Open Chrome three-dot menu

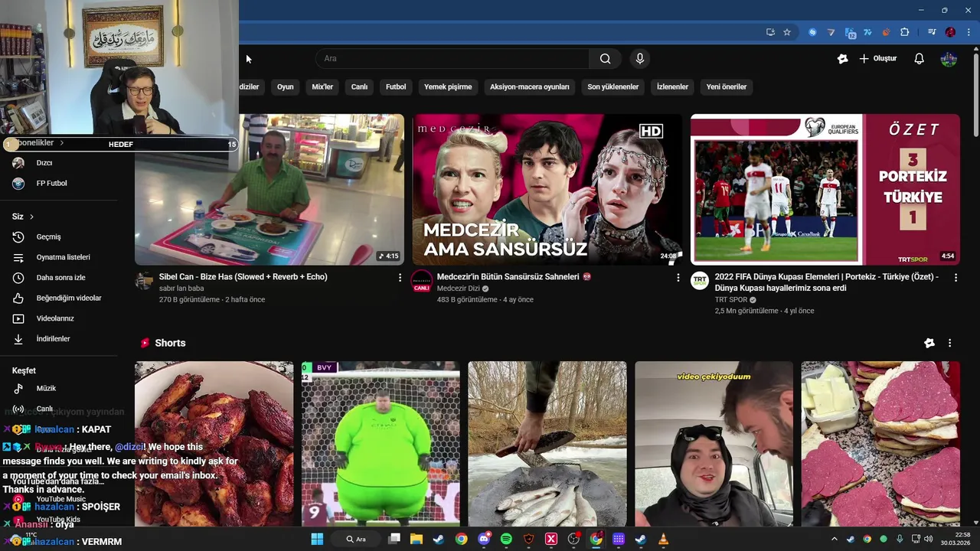[969, 32]
